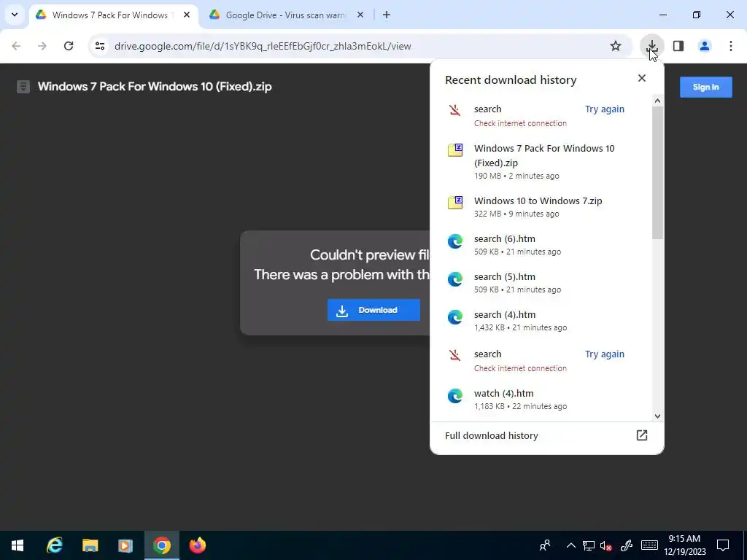Screen dimensions: 747x560
Task: Open search (6).htm download entry
Action: click(x=541, y=245)
